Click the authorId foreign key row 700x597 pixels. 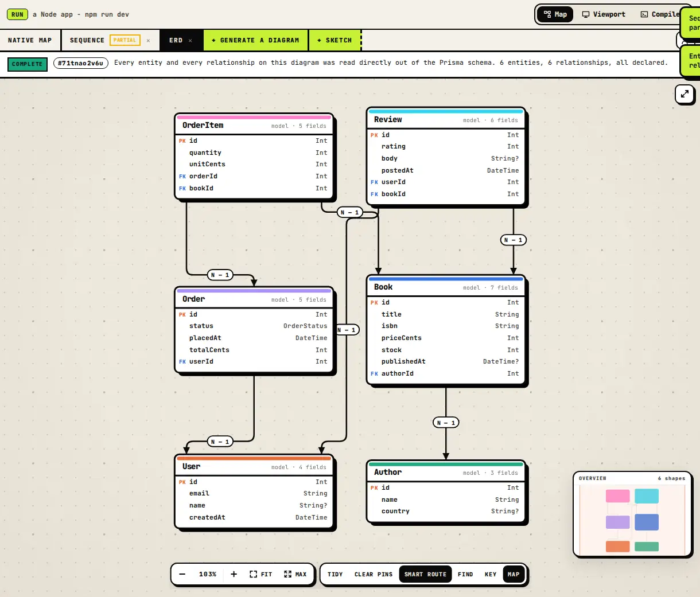click(446, 373)
